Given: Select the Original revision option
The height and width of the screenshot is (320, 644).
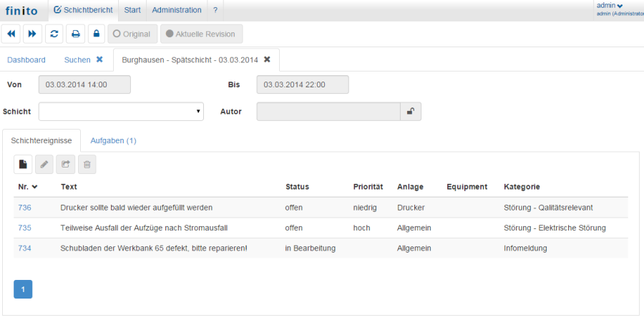Looking at the screenshot, I should 132,34.
